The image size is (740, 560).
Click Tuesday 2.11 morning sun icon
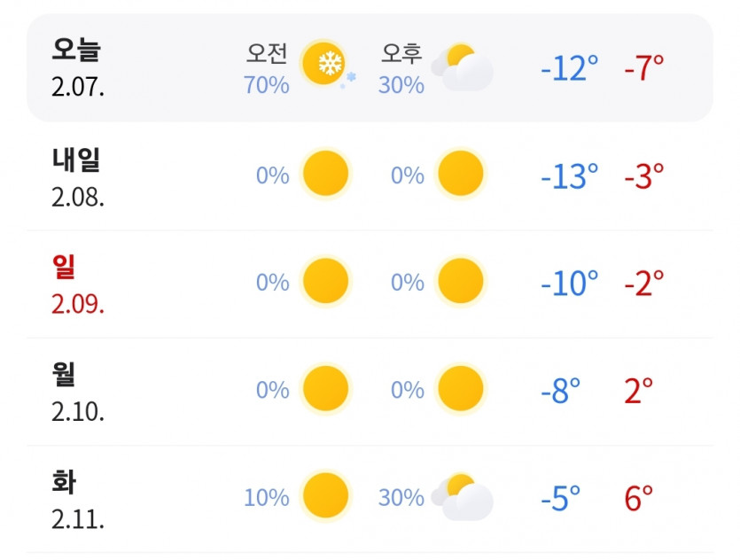[x=325, y=496]
